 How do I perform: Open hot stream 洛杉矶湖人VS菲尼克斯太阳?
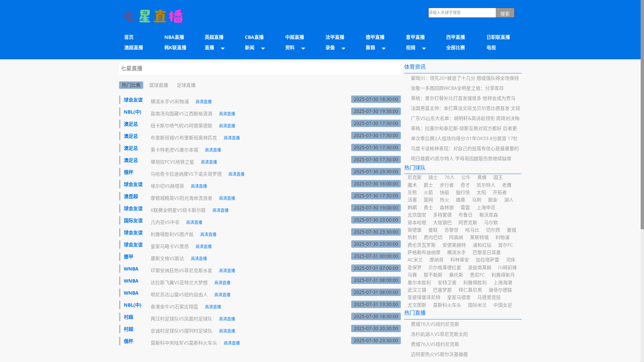pos(439,334)
